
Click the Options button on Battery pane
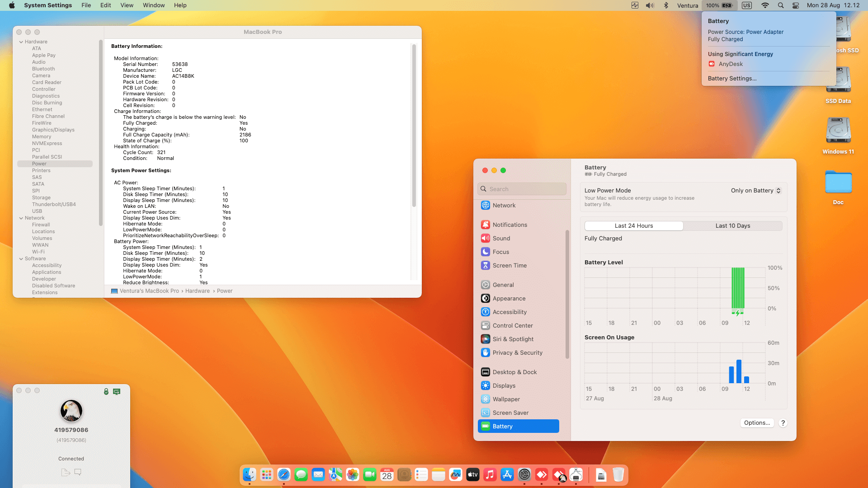coord(757,422)
